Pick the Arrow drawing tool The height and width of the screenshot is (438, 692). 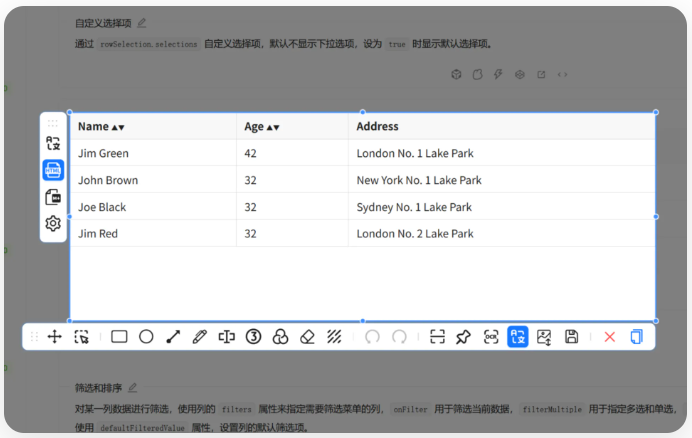point(173,337)
